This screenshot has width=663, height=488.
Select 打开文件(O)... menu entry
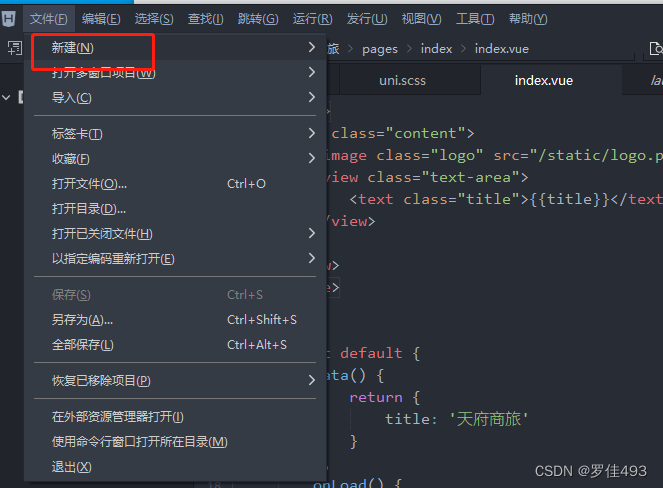90,184
